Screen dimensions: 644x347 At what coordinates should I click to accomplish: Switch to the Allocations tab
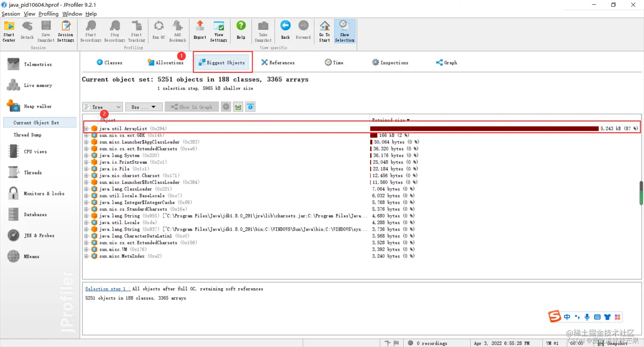point(166,63)
